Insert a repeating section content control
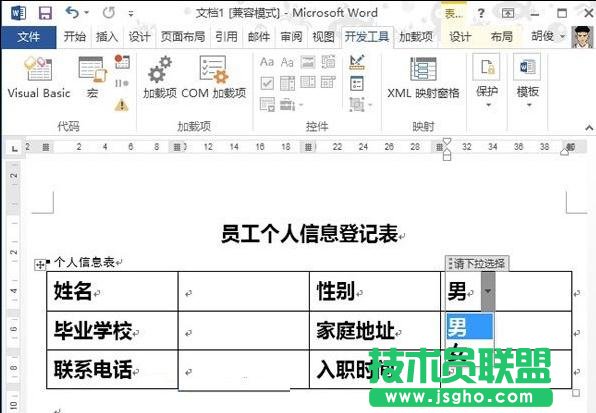The height and width of the screenshot is (413, 596). pyautogui.click(x=267, y=104)
